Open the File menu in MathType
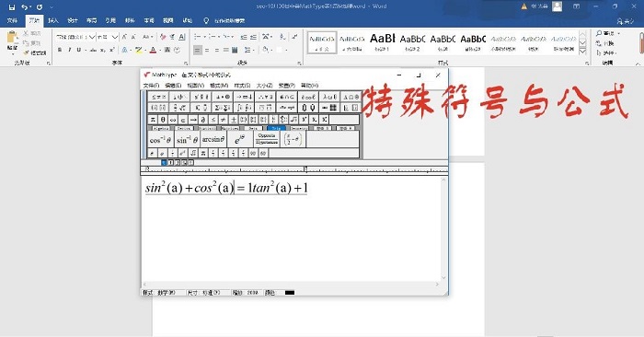Viewport: 644px width, 337px height. coord(151,86)
